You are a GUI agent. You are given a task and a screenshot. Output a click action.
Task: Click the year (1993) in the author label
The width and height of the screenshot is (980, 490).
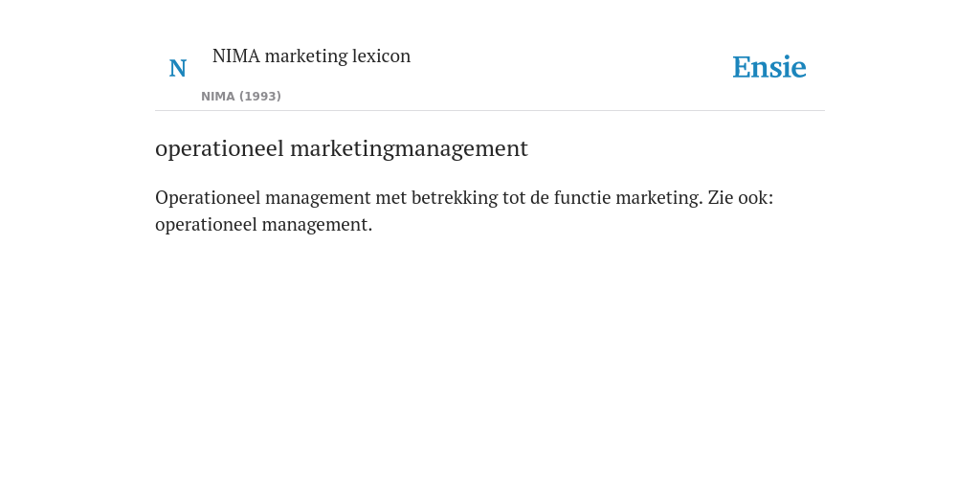[x=260, y=97]
